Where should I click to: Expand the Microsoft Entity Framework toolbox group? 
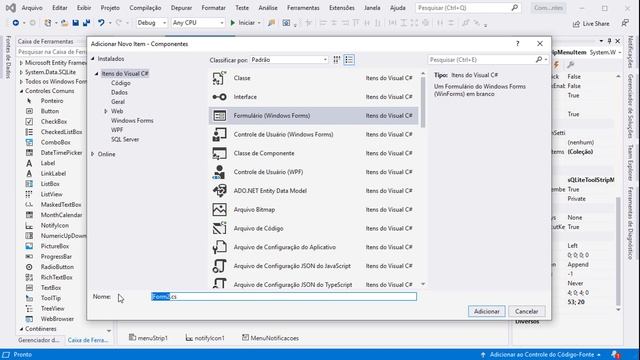(x=21, y=63)
